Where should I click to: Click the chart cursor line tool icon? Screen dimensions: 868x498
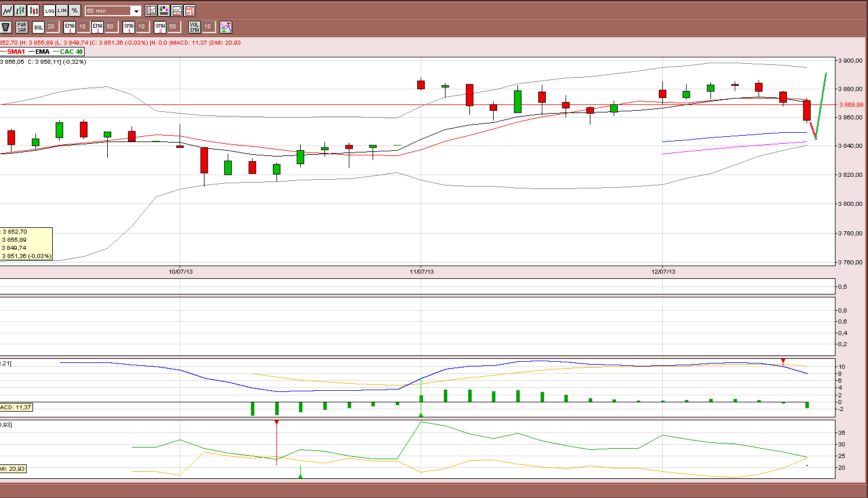pyautogui.click(x=151, y=10)
